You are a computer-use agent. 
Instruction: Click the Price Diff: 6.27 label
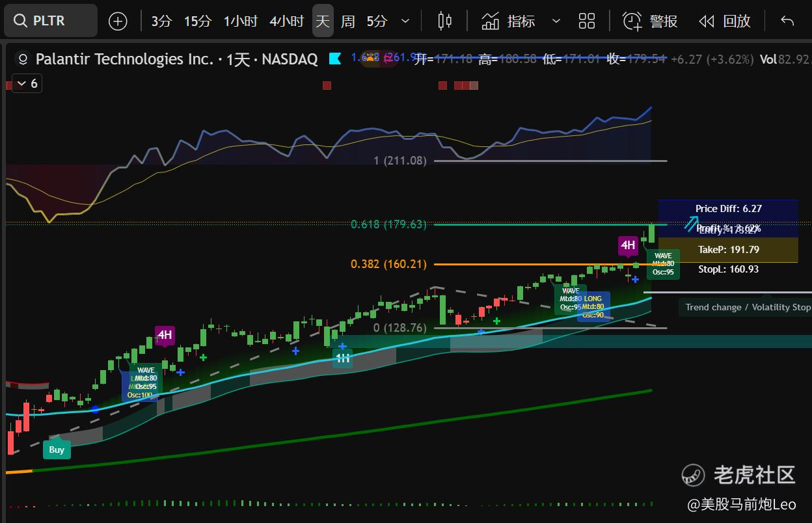[x=729, y=209]
